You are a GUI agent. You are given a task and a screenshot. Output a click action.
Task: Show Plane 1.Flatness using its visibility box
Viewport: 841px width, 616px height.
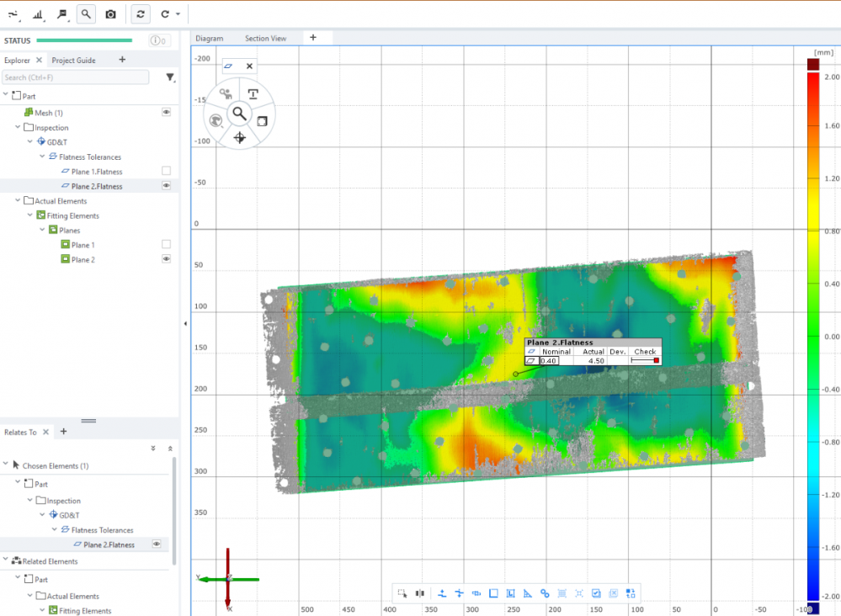(x=166, y=171)
